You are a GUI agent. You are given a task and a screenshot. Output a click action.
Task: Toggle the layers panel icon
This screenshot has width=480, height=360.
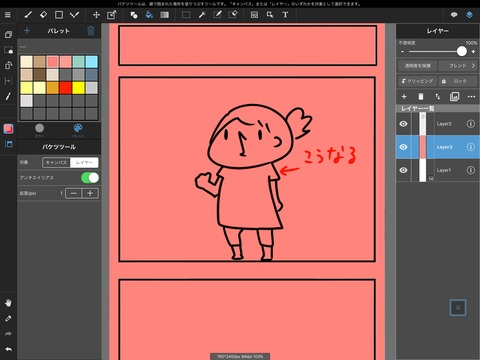click(469, 15)
